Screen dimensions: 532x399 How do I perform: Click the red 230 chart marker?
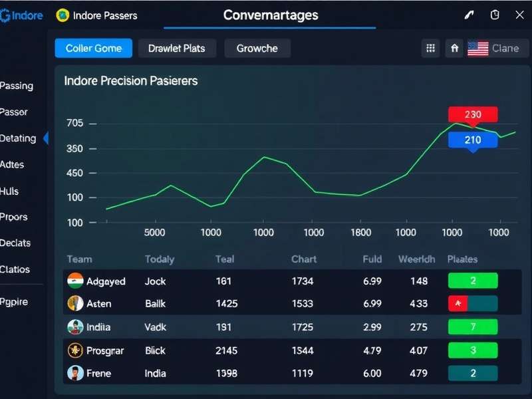[473, 114]
